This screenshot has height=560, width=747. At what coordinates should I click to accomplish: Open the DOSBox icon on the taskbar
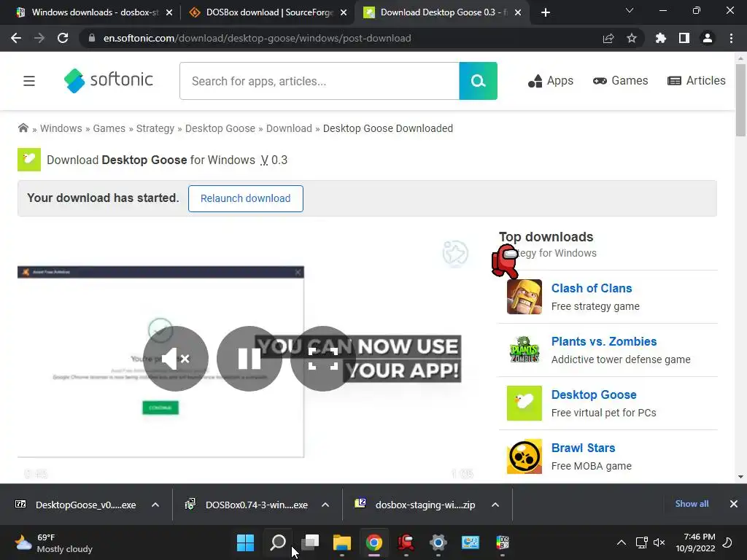click(x=503, y=542)
